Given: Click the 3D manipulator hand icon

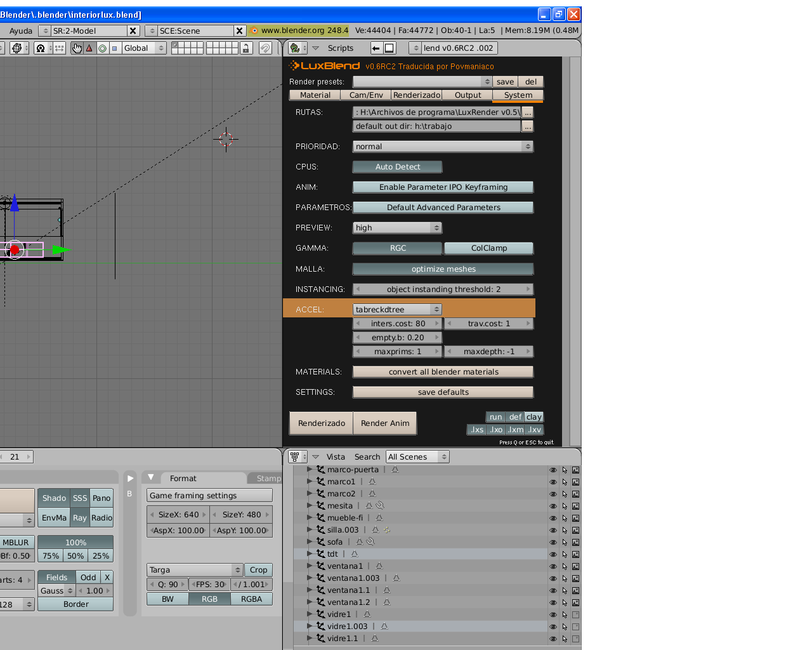Looking at the screenshot, I should 77,48.
